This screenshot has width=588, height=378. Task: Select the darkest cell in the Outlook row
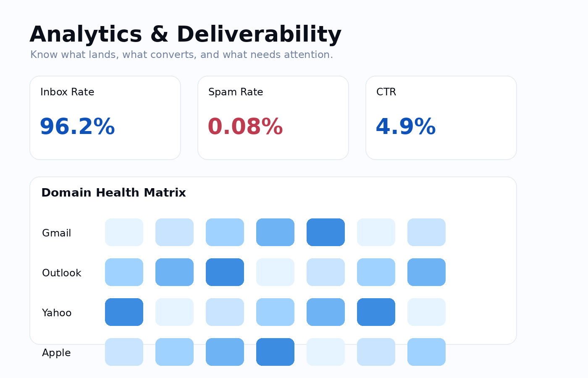click(x=225, y=272)
